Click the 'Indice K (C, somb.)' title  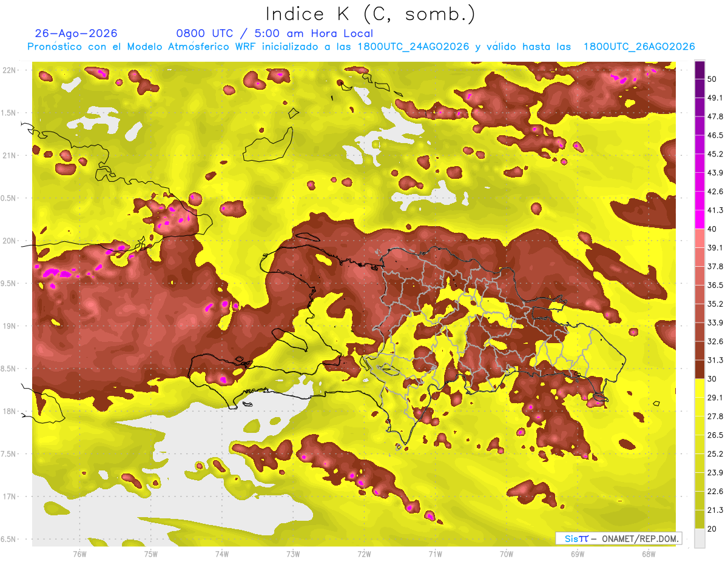click(371, 14)
